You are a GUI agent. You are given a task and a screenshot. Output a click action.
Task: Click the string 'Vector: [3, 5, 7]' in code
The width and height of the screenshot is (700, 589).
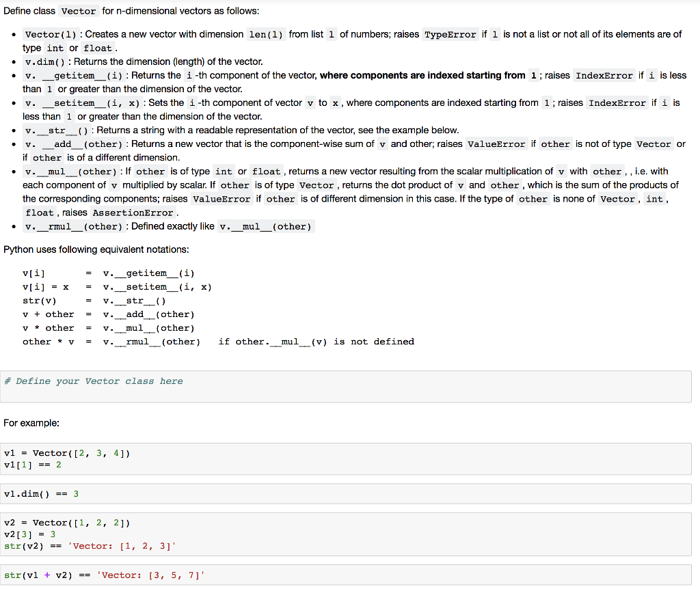pos(150,575)
